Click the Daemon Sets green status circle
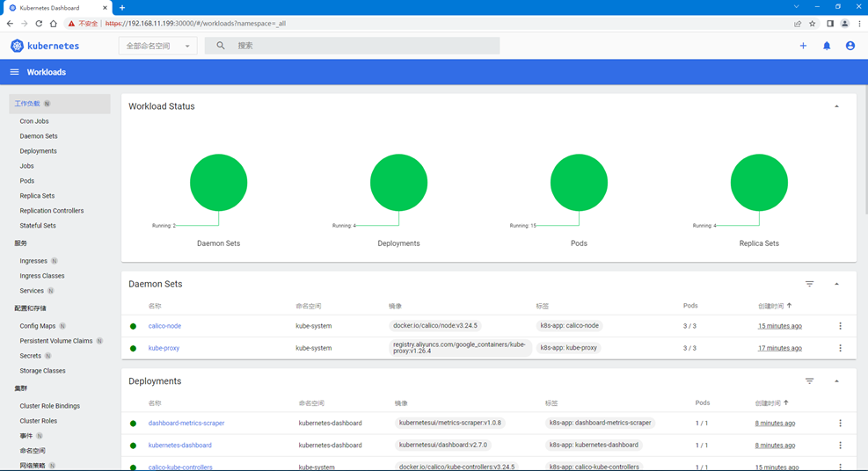This screenshot has width=868, height=471. (x=219, y=183)
